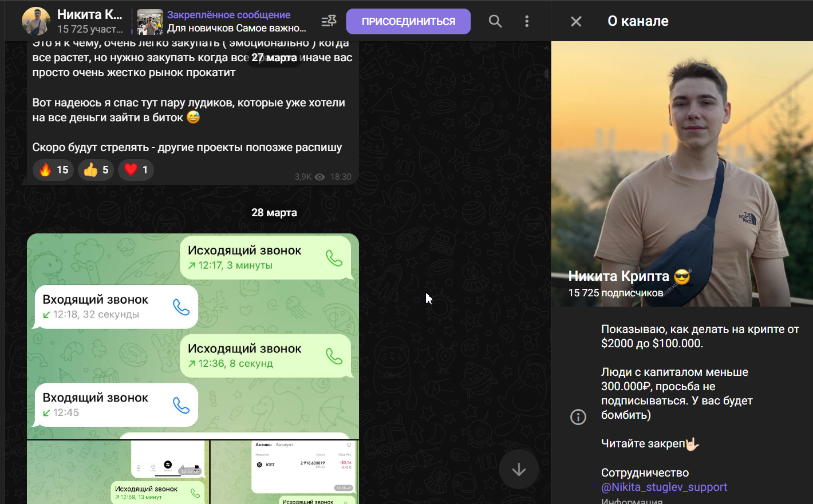This screenshot has height=504, width=813.
Task: Open the photo showing the IOST asset
Action: [285, 473]
